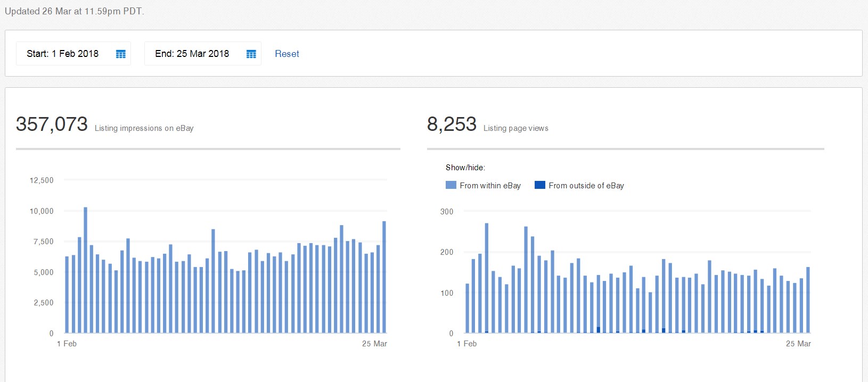The width and height of the screenshot is (868, 382).
Task: Click the End: 25 Mar 2018 date field
Action: [x=203, y=54]
